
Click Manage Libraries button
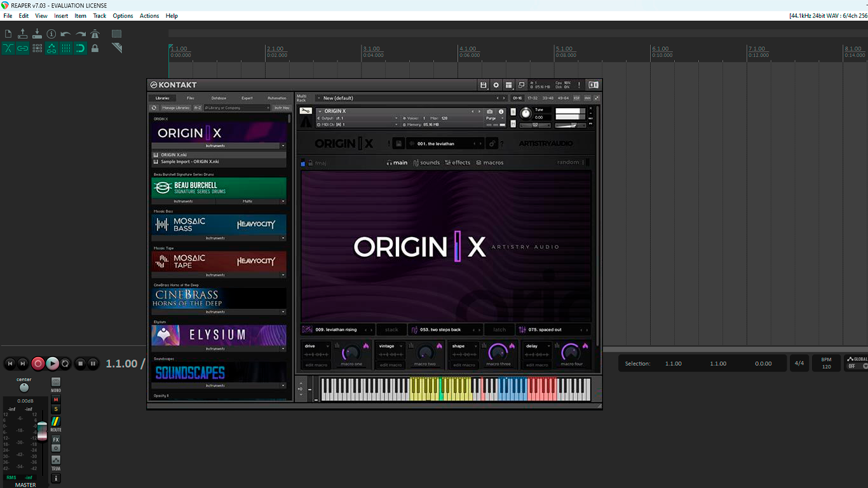176,108
